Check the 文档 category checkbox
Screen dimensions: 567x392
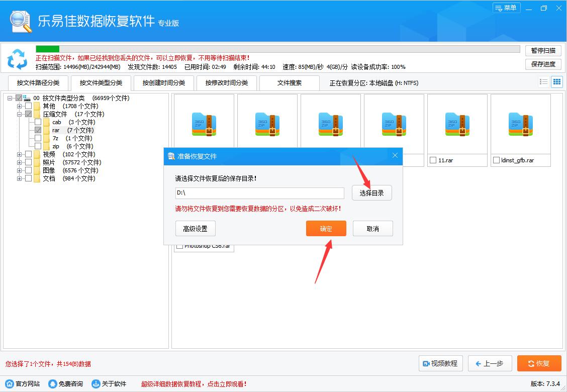[x=28, y=178]
